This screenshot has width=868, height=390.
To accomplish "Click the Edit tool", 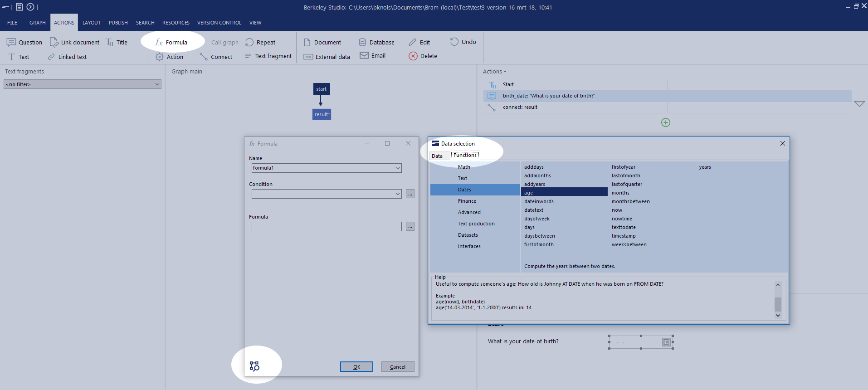I will [x=419, y=42].
